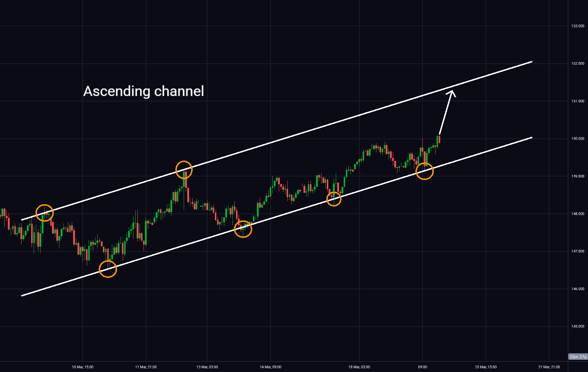The image size is (588, 372).
Task: Click the 25m 27s candle countdown label
Action: point(578,357)
